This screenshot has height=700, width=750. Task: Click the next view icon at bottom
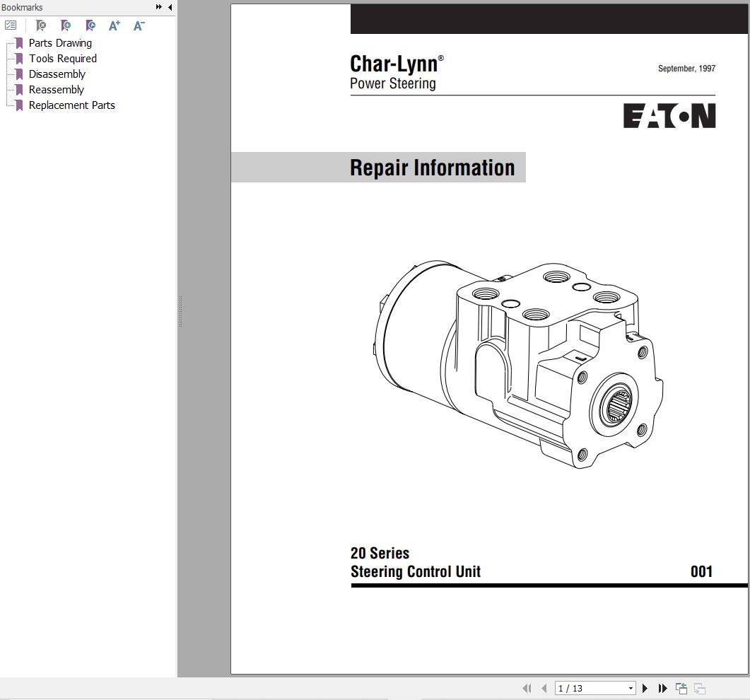point(699,688)
